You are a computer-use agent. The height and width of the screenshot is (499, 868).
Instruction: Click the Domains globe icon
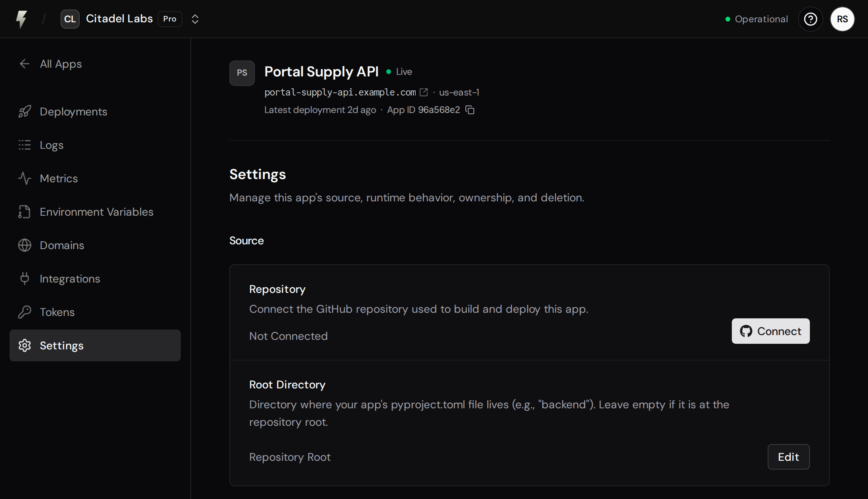click(x=25, y=245)
